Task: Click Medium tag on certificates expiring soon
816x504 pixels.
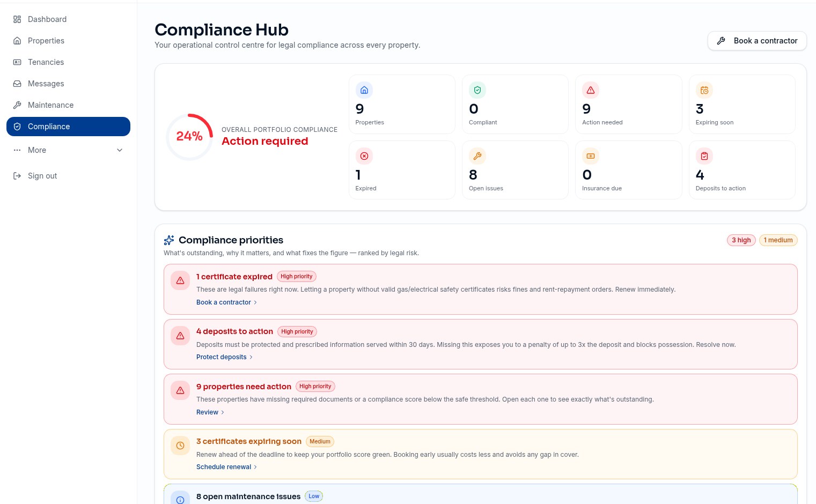Action: 320,442
